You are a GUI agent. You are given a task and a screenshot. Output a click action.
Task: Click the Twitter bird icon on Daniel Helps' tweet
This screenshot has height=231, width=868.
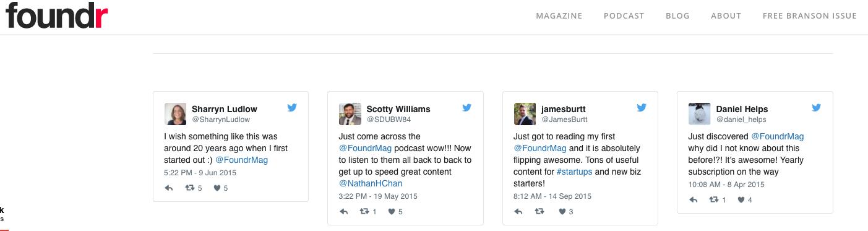point(816,108)
